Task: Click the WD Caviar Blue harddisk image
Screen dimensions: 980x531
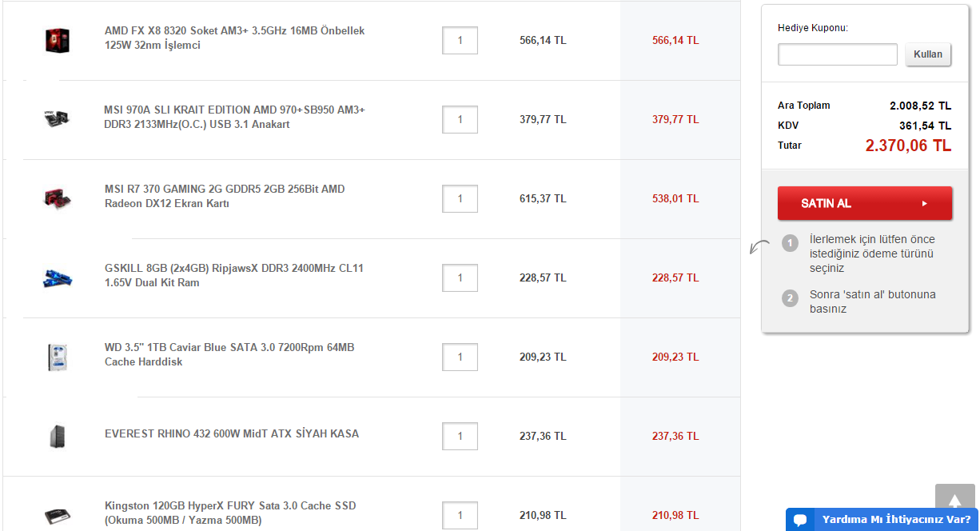Action: (x=57, y=357)
